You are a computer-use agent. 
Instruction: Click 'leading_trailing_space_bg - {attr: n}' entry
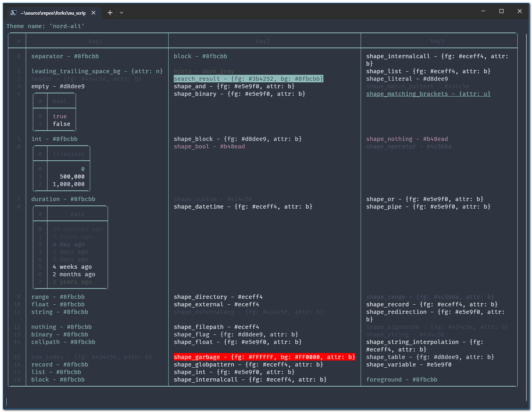click(x=97, y=71)
